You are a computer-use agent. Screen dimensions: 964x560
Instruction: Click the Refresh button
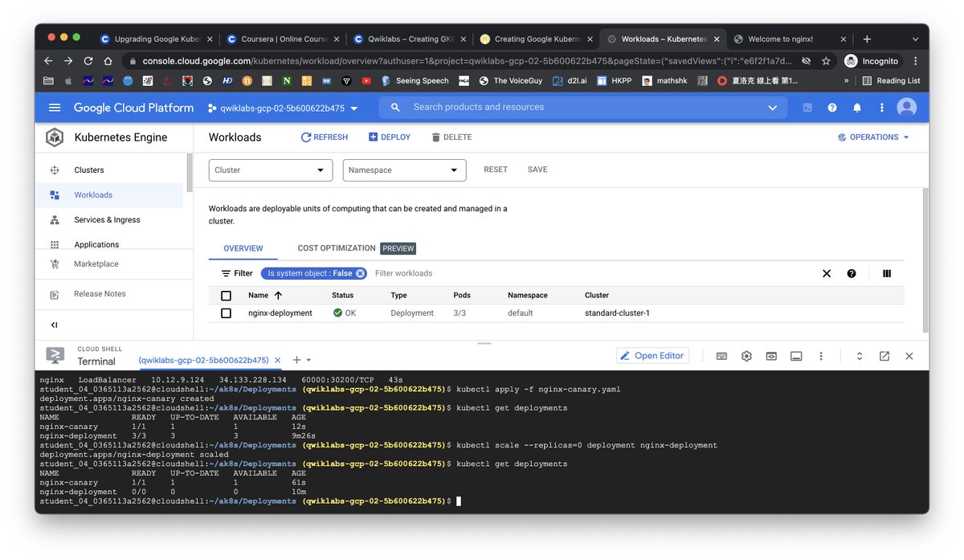(325, 137)
